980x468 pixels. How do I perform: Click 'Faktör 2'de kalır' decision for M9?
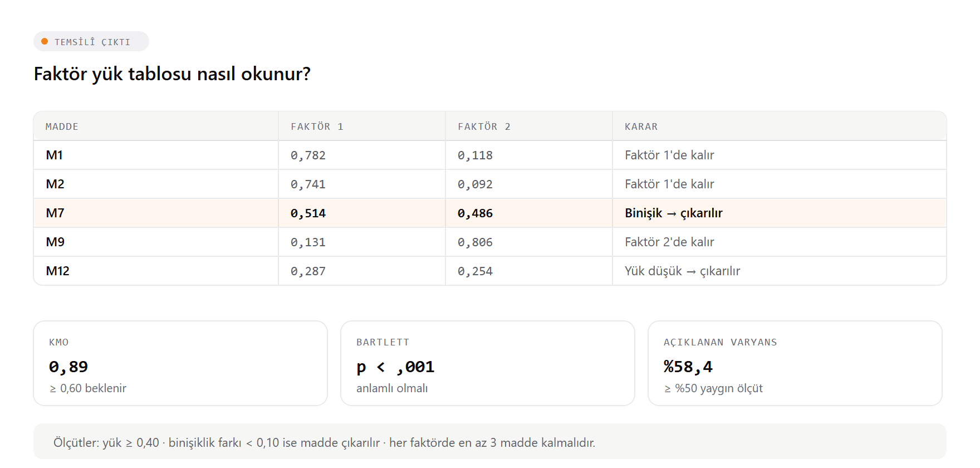[x=669, y=242]
